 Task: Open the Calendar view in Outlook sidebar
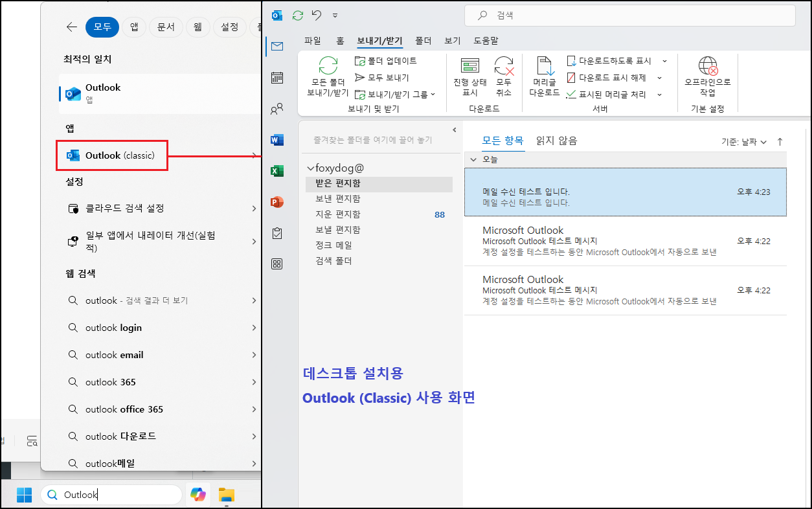(x=277, y=78)
